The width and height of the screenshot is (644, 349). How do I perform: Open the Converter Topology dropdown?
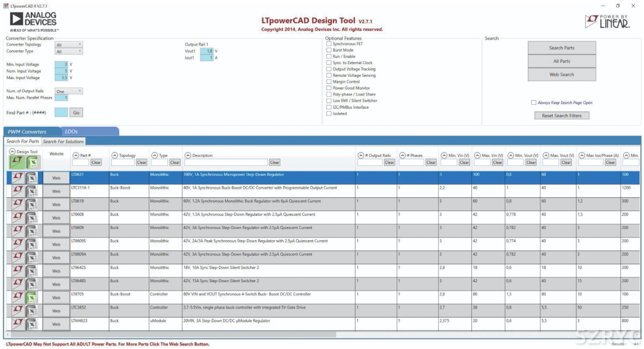click(69, 45)
